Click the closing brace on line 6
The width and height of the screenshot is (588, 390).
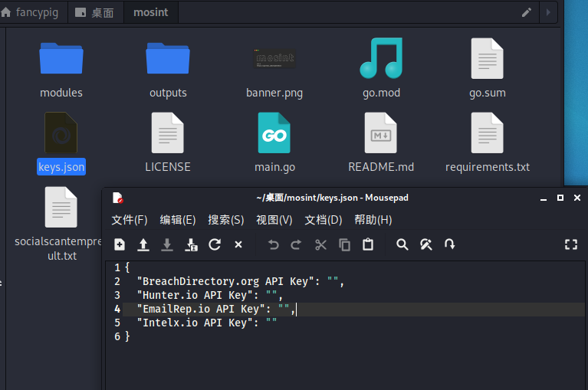click(127, 336)
